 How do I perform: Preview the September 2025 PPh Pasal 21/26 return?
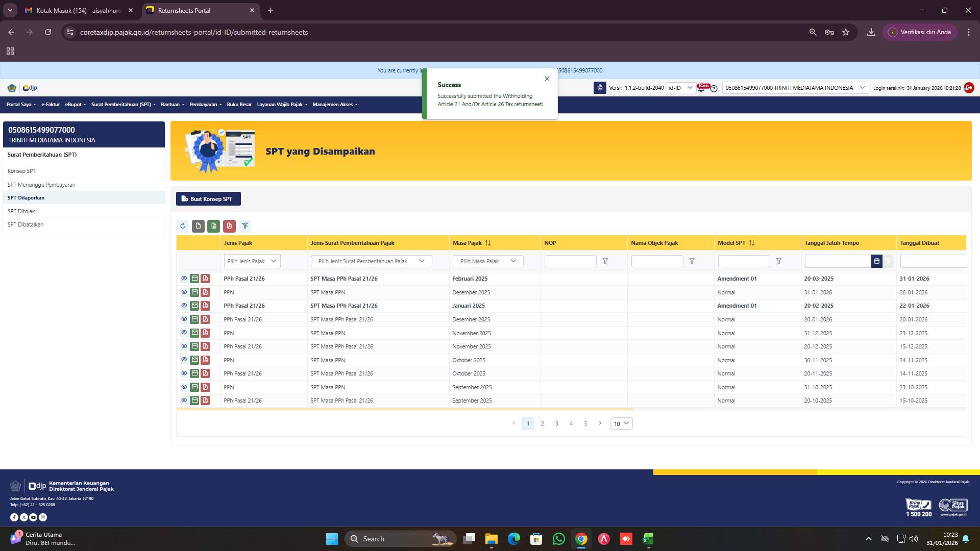click(x=184, y=400)
